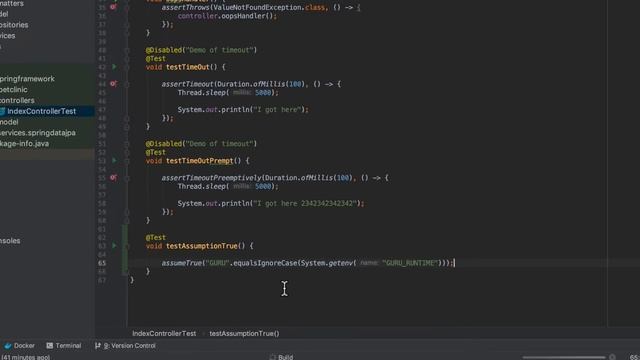640x360 pixels.
Task: Run testTimeOut via its green gutter arrow
Action: pos(114,67)
